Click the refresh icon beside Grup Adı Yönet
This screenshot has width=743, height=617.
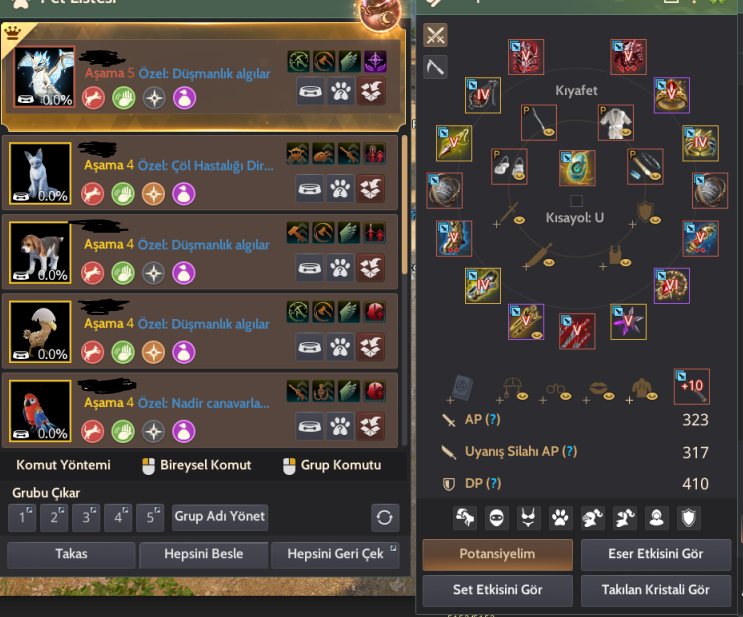385,517
